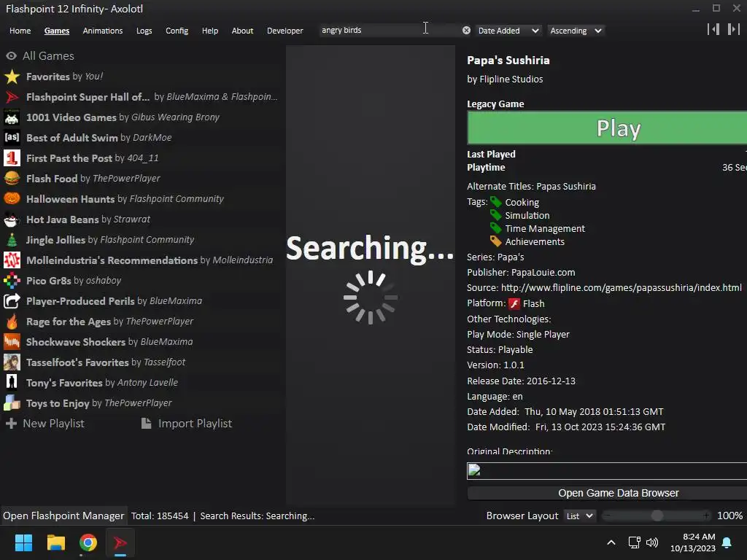The height and width of the screenshot is (560, 747).
Task: Click the Flash platform icon
Action: 514,304
